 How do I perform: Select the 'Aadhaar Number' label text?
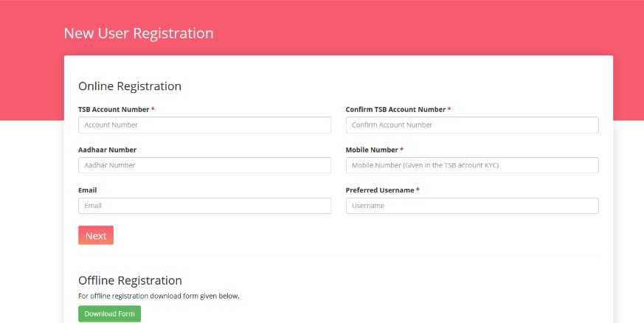pos(107,150)
